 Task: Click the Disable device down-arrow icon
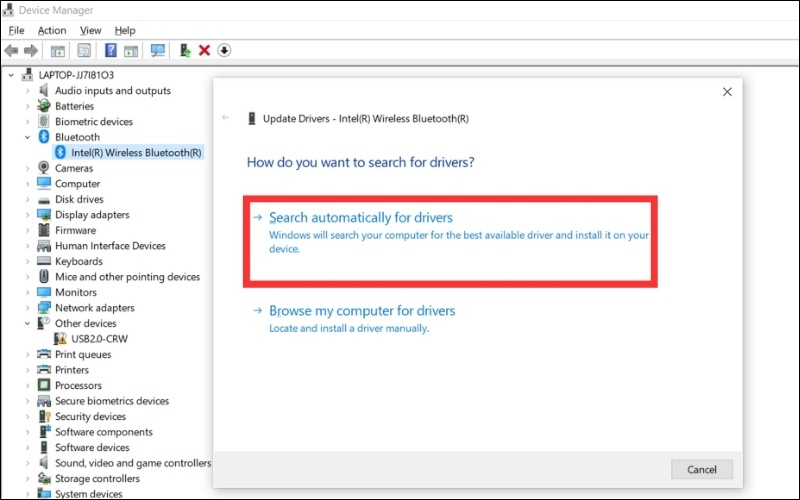(224, 50)
